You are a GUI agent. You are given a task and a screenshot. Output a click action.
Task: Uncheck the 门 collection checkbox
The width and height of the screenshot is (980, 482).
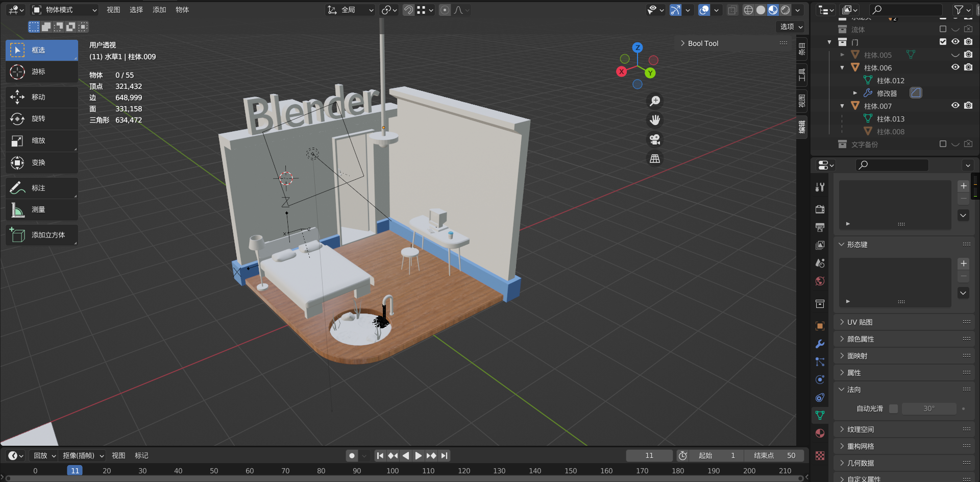tap(943, 42)
